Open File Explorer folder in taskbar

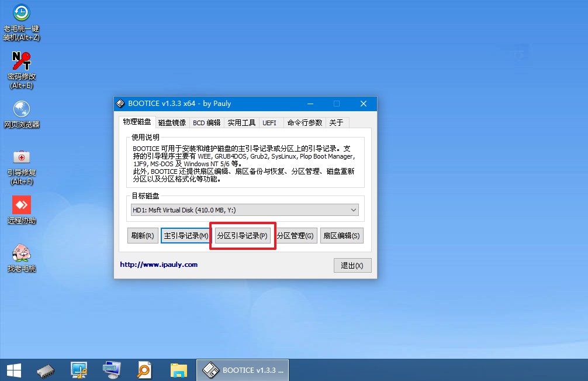point(178,370)
